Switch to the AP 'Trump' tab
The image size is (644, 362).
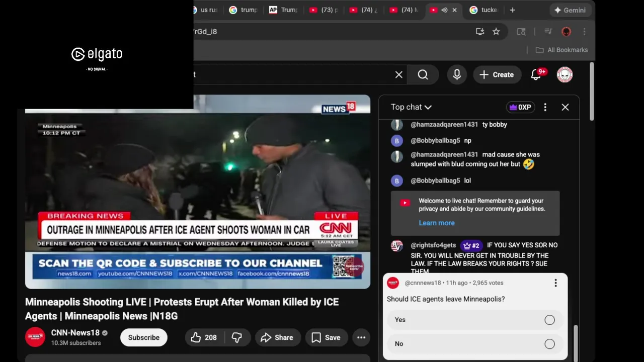pyautogui.click(x=283, y=10)
